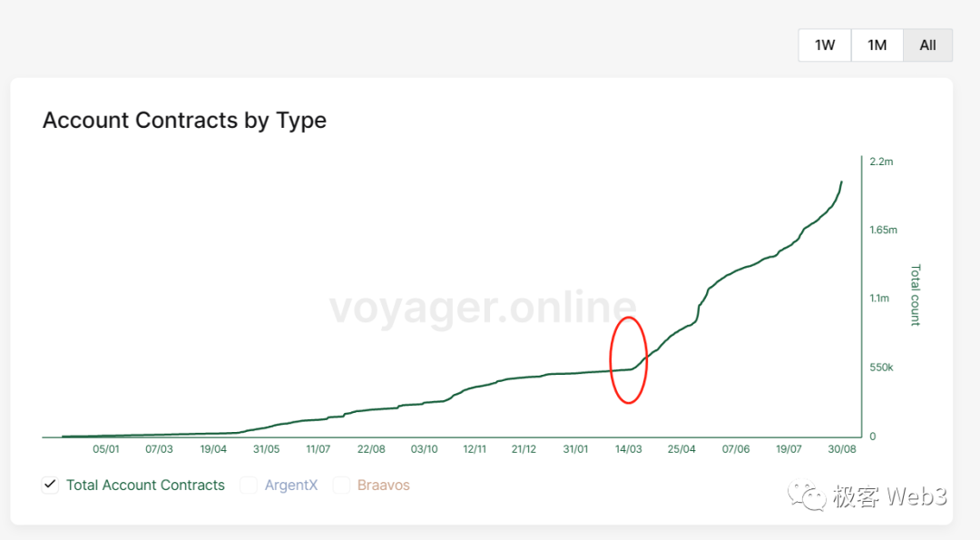Viewport: 980px width, 540px height.
Task: Click the 30/08 date on x-axis
Action: pyautogui.click(x=842, y=449)
